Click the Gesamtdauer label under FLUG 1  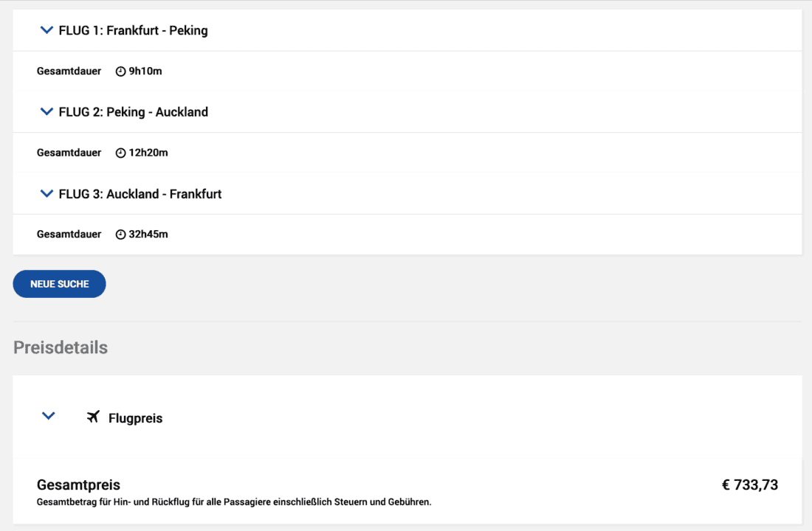[x=69, y=72]
